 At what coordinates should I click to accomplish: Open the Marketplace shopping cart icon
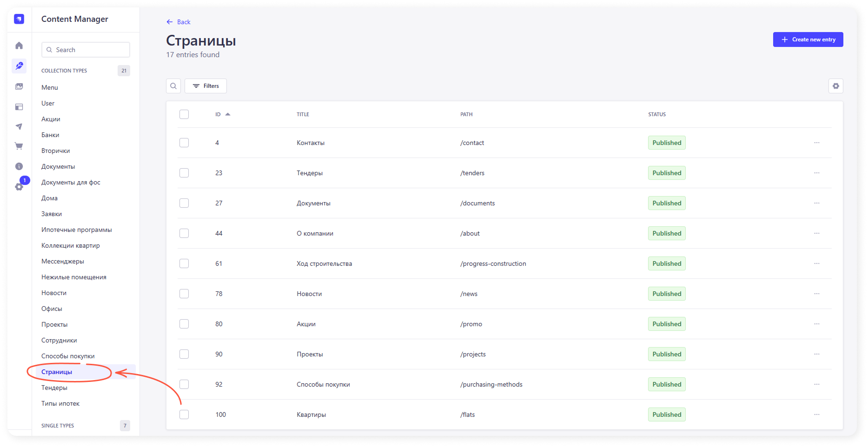click(x=19, y=146)
